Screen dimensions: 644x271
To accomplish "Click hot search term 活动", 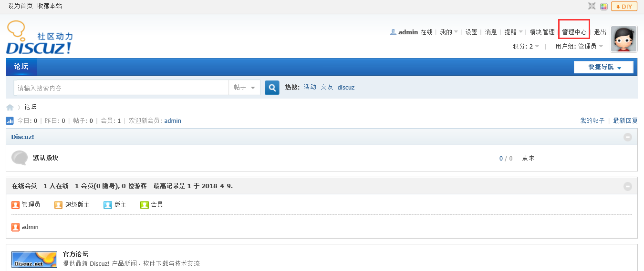I will coord(310,87).
